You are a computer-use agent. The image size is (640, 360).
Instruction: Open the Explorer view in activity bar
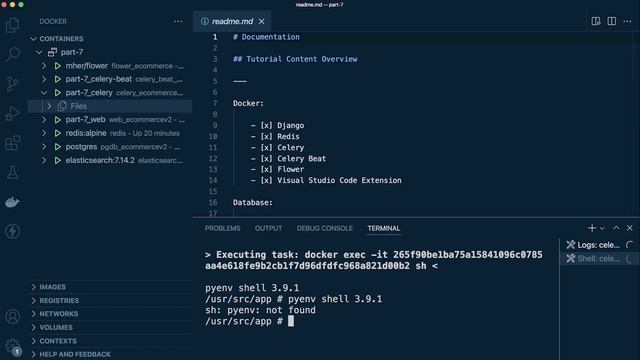13,25
